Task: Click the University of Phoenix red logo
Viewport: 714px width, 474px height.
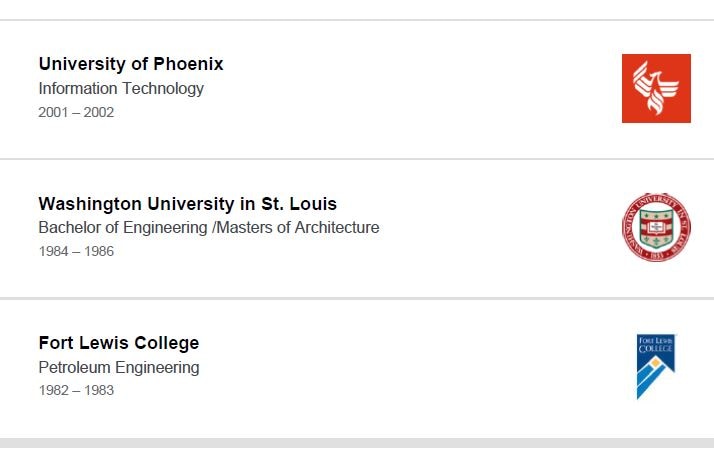Action: point(656,88)
